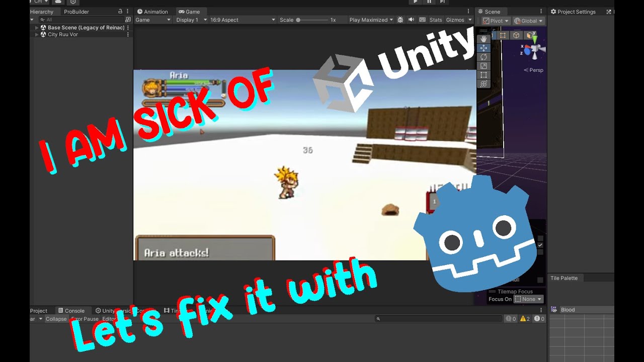Select the Hand (View) tool
The height and width of the screenshot is (362, 644).
484,39
